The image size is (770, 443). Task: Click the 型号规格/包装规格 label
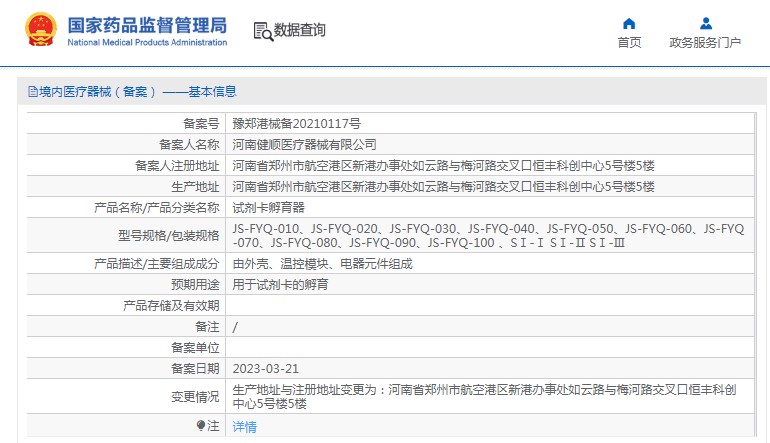click(168, 236)
